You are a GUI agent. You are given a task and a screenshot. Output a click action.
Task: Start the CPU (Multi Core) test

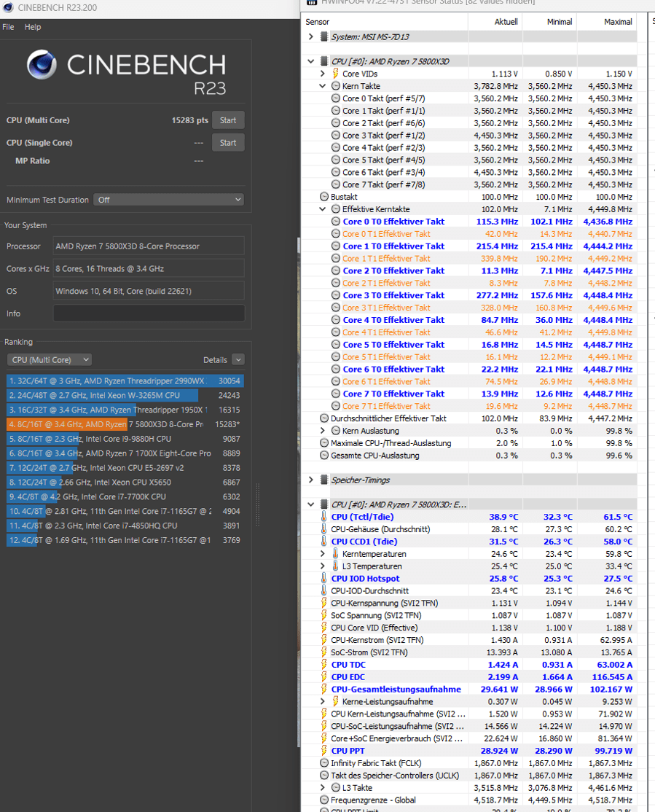[228, 120]
